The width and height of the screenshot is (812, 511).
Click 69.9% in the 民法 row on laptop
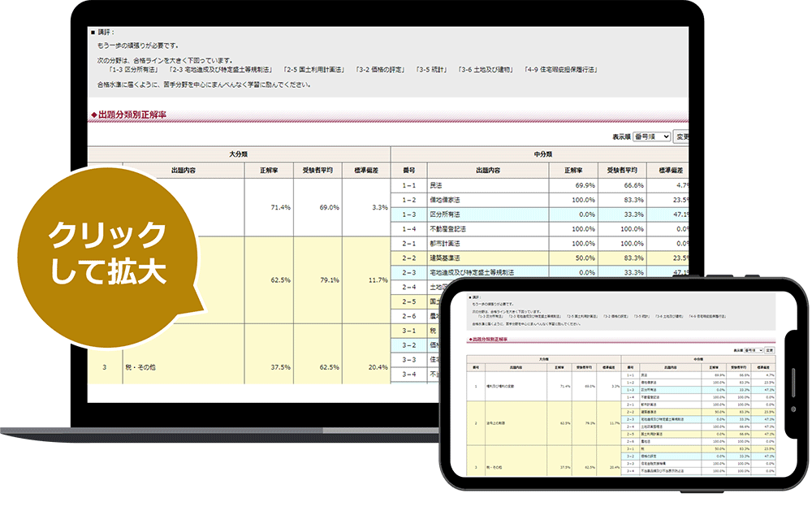(x=585, y=185)
